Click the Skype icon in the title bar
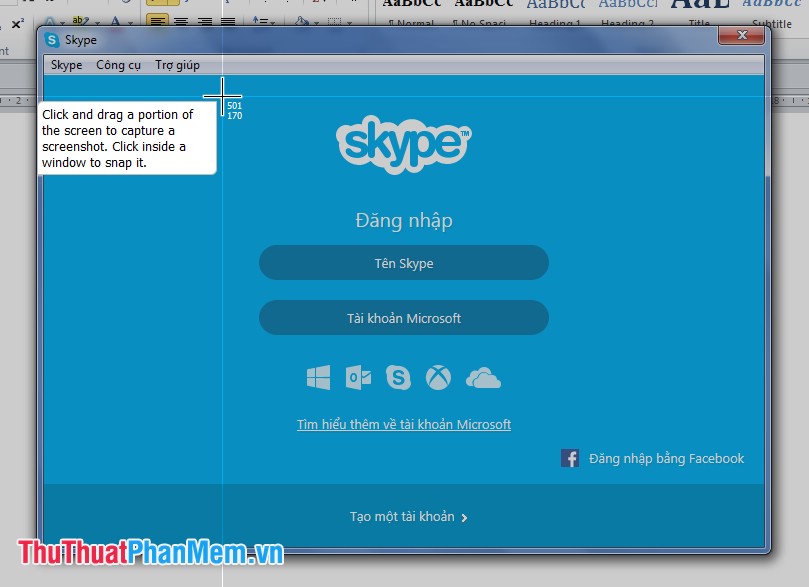This screenshot has height=587, width=809. 49,39
